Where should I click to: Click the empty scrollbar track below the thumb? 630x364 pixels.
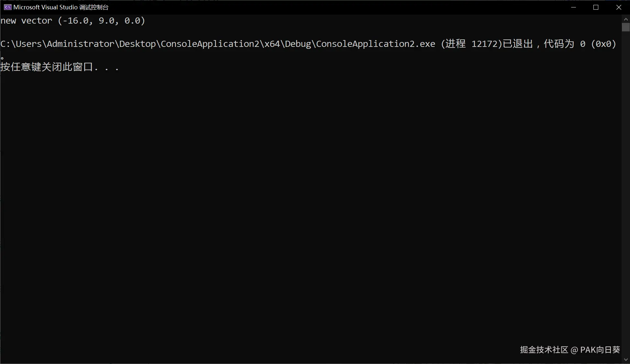(x=625, y=194)
